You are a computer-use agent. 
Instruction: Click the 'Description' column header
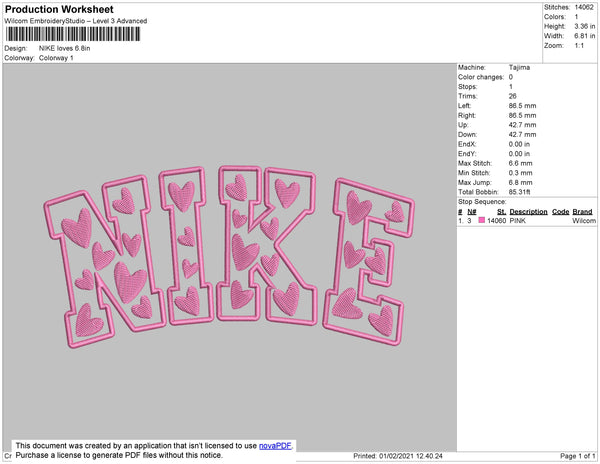528,212
